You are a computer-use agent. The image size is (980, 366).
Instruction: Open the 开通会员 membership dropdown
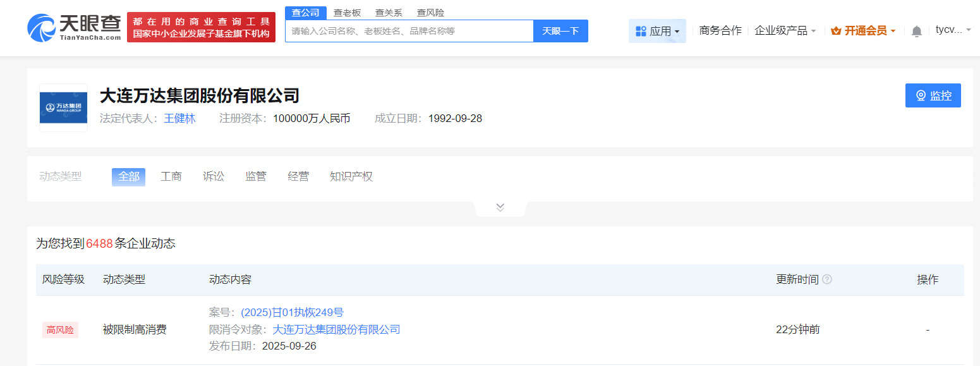click(863, 30)
